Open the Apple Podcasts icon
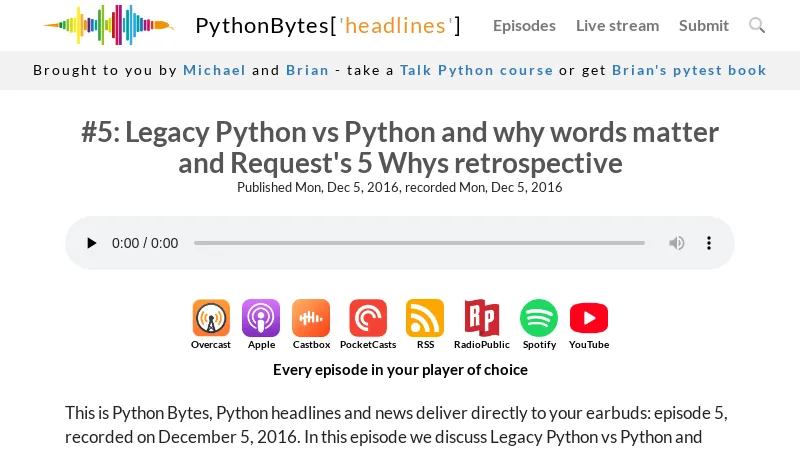The image size is (800, 450). [261, 319]
